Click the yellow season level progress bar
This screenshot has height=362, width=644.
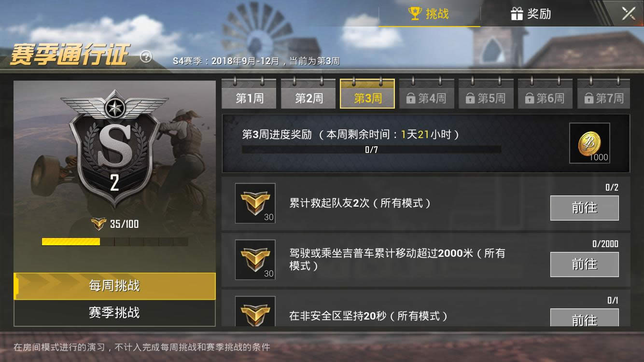(x=115, y=242)
